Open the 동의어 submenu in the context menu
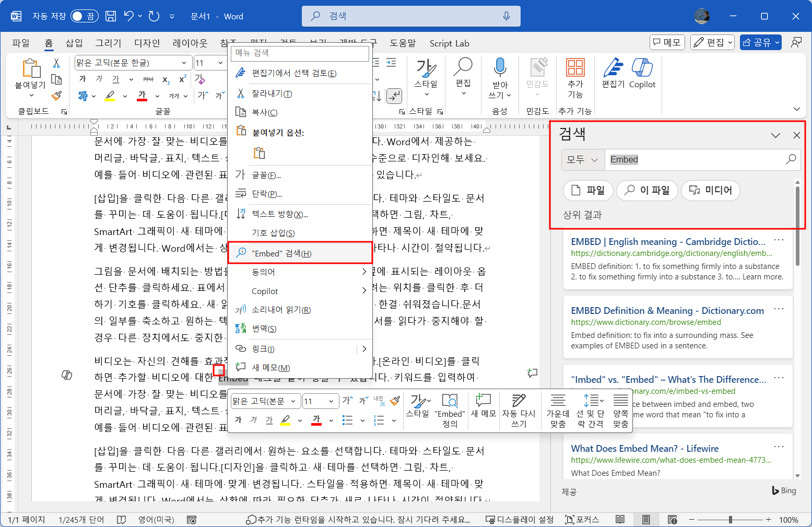The image size is (812, 527). (x=300, y=272)
